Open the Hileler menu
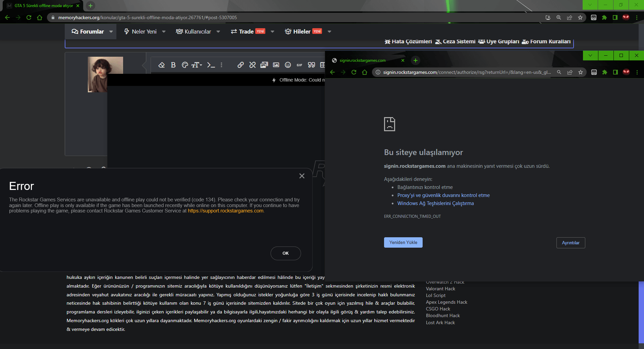Screen dimensions: 644x349 303,32
